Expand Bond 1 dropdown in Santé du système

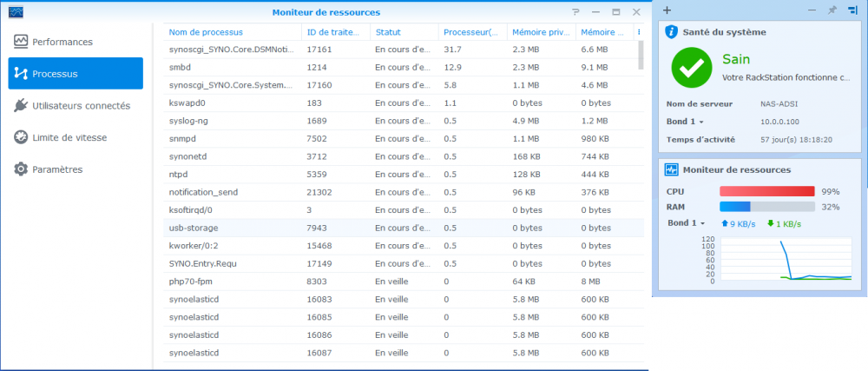point(685,122)
